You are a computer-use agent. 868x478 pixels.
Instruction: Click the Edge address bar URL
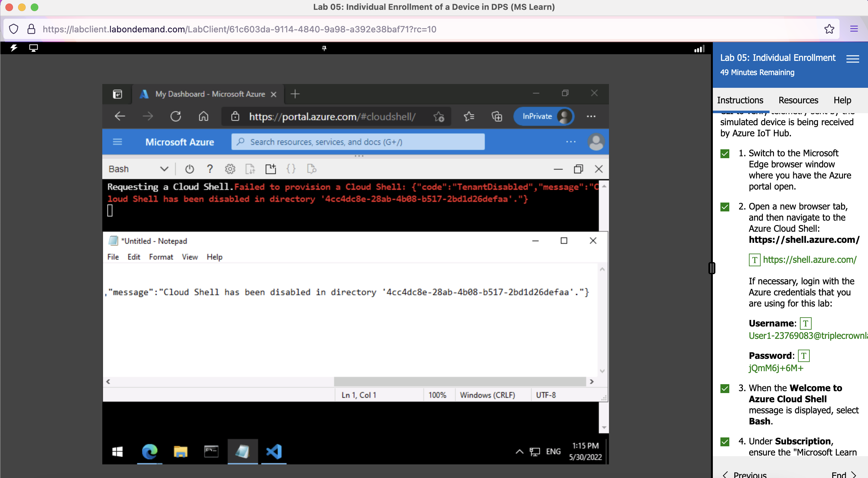[332, 116]
